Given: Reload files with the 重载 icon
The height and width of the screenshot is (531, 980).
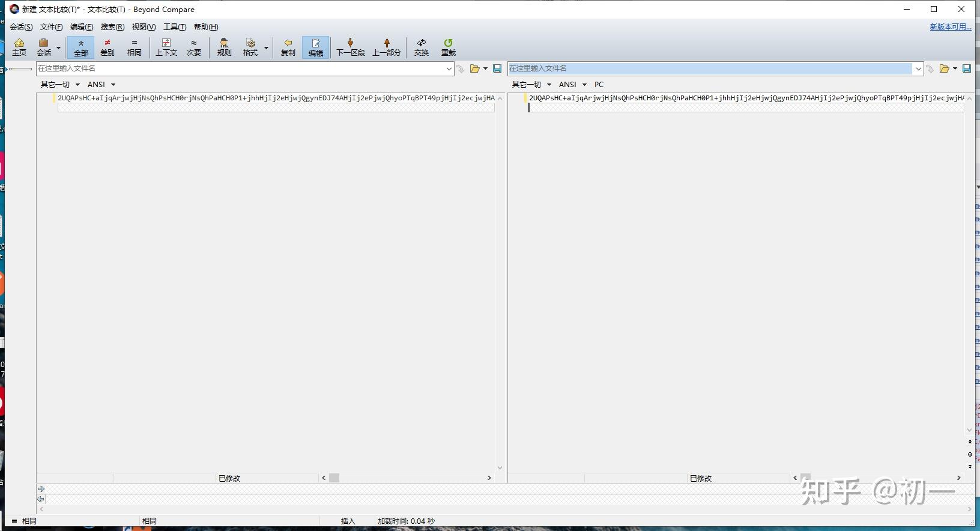Looking at the screenshot, I should pyautogui.click(x=449, y=47).
